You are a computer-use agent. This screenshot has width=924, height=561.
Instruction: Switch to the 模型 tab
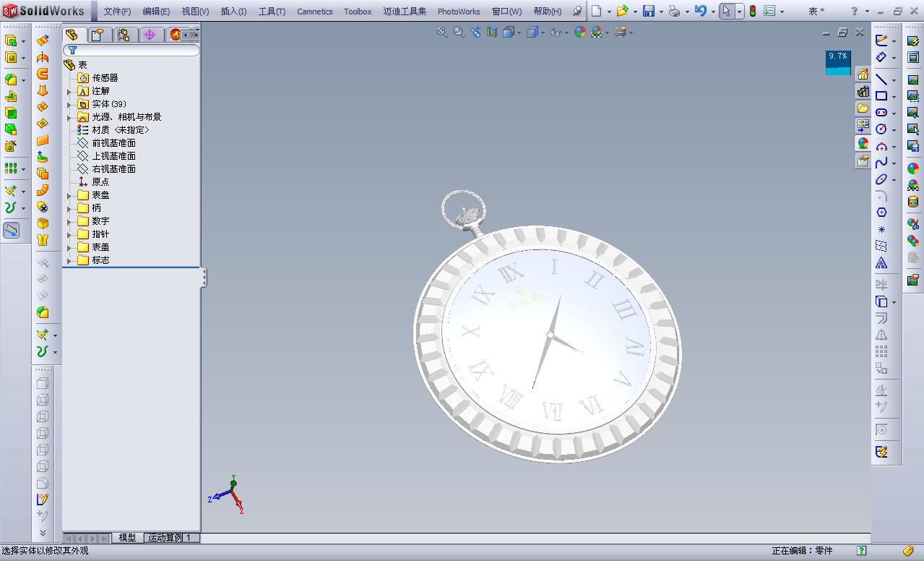point(127,538)
